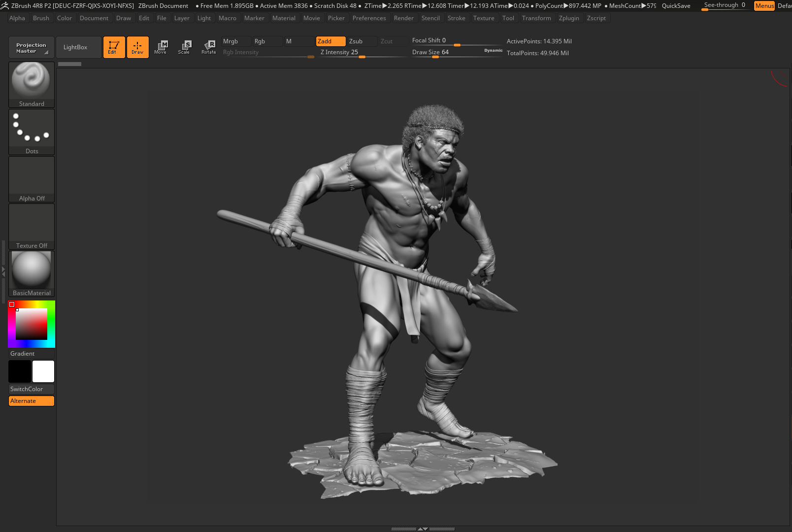Toggle Zcut mode
This screenshot has height=532, width=792.
(x=394, y=41)
